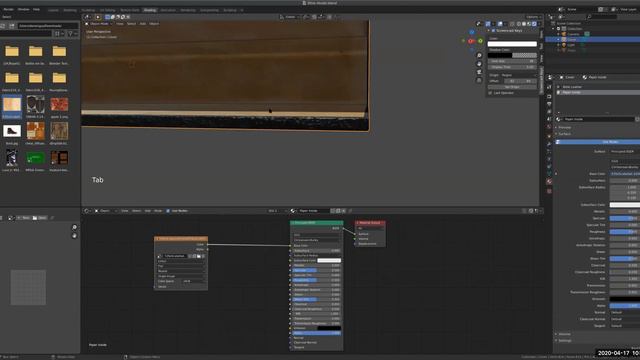The image size is (640, 360).
Task: Toggle the viewport gizmo display button
Action: (x=488, y=24)
